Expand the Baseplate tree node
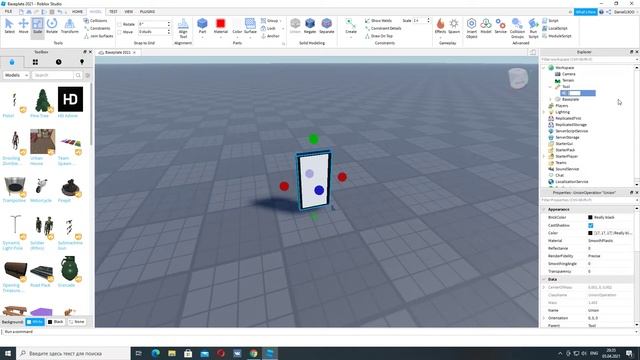The width and height of the screenshot is (640, 360). tap(550, 99)
